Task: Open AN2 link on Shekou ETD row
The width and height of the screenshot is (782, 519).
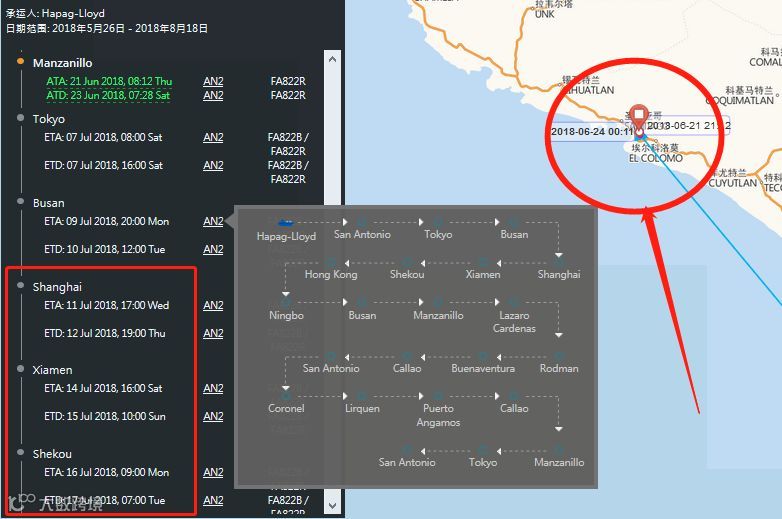Action: 213,500
